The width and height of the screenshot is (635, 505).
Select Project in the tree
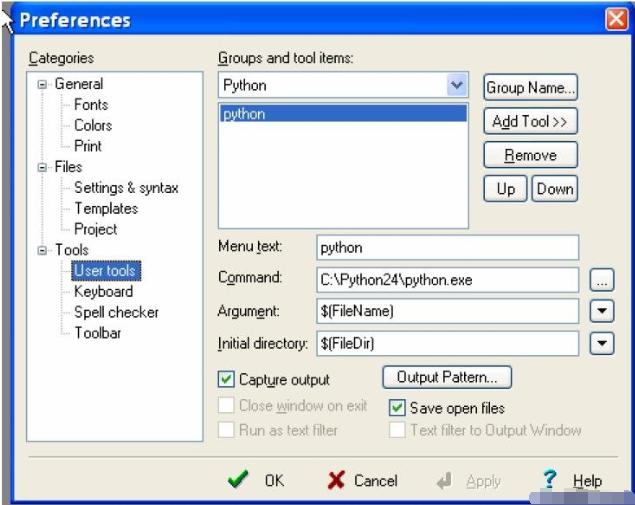click(x=96, y=229)
